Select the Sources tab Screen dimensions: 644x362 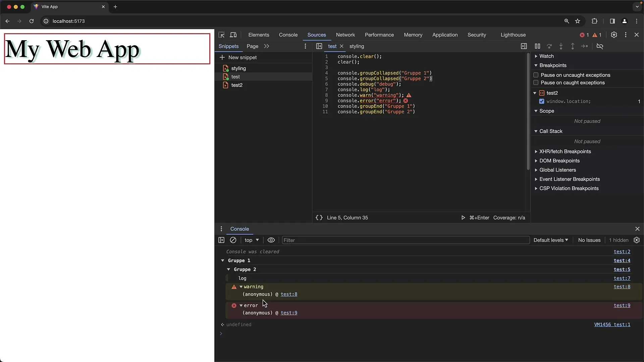click(317, 35)
